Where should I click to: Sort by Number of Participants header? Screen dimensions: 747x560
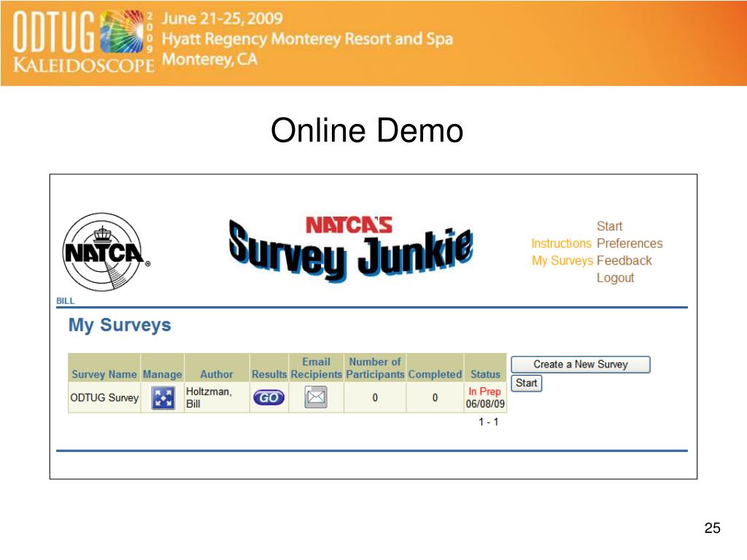[x=375, y=368]
